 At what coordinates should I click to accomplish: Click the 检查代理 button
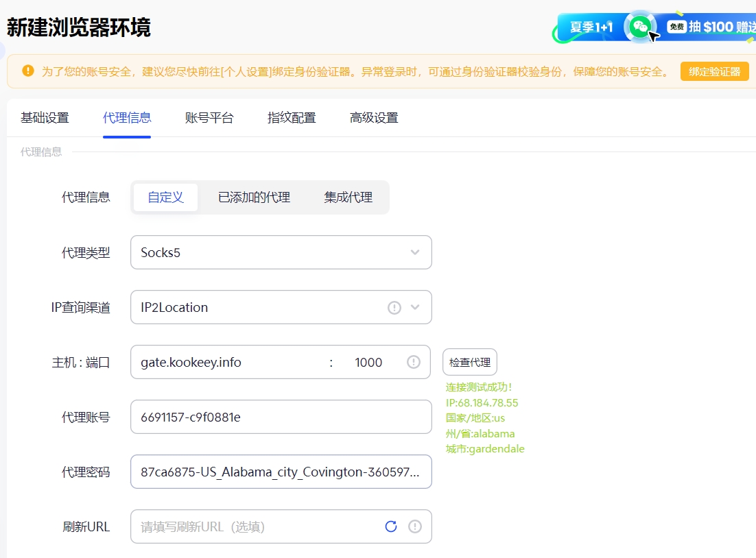point(469,362)
